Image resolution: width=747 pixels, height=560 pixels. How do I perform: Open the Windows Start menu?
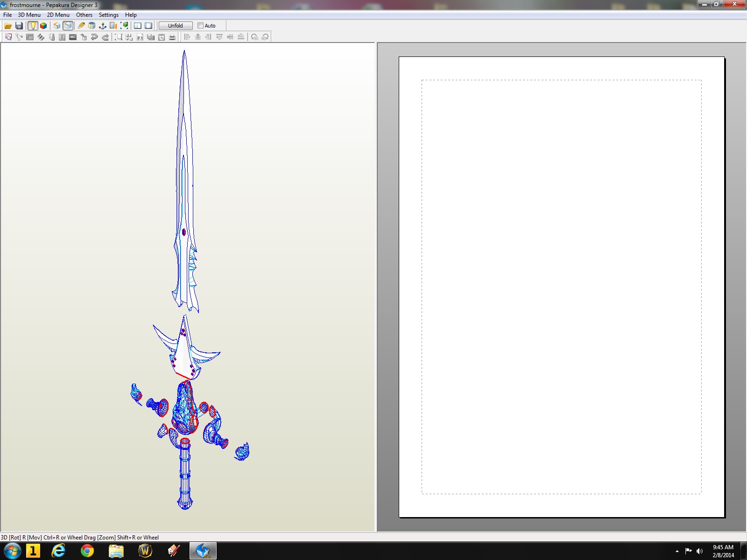pos(12,551)
